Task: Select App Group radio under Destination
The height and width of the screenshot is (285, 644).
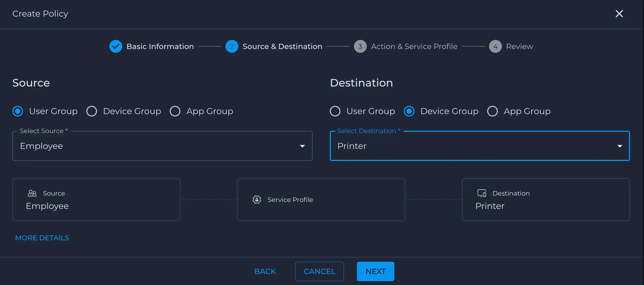Action: pos(493,111)
